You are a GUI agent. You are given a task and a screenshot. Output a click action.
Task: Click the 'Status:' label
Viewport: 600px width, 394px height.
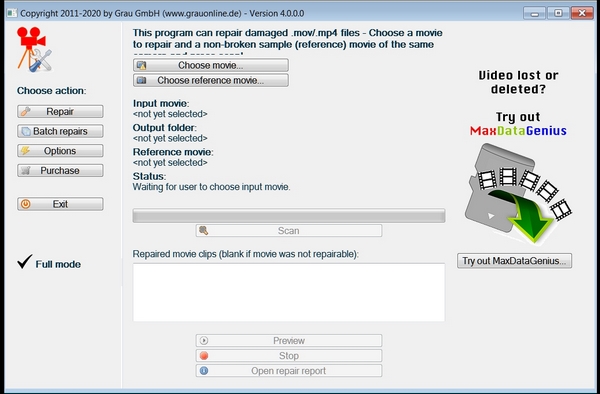[x=149, y=176]
